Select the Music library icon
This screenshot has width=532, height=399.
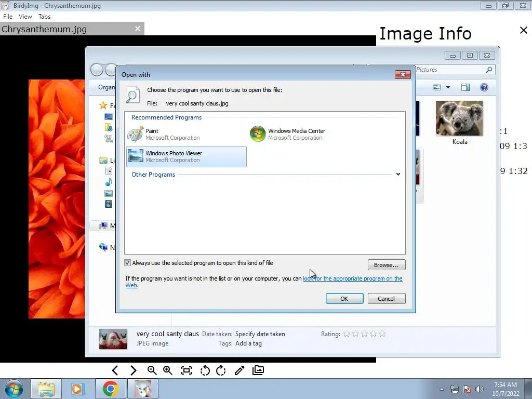point(109,182)
